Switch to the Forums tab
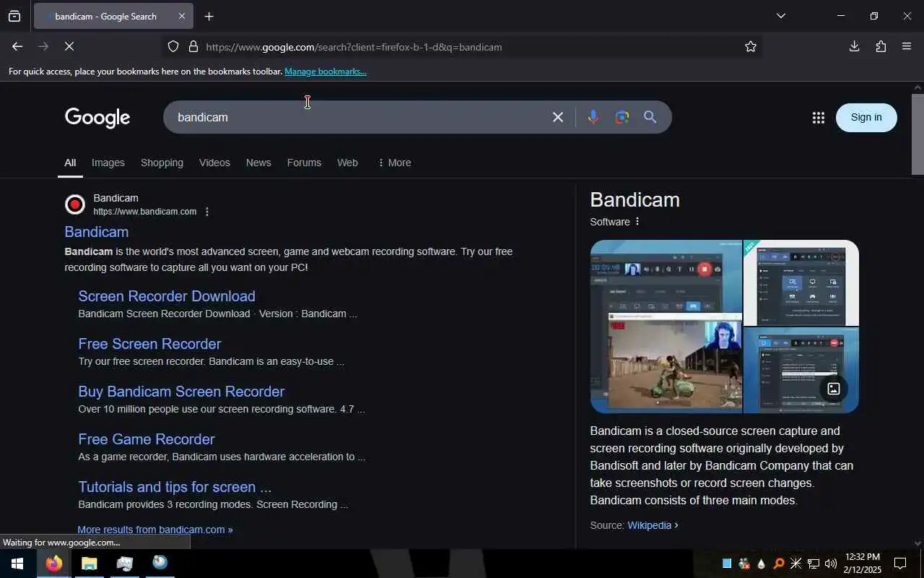 (304, 163)
